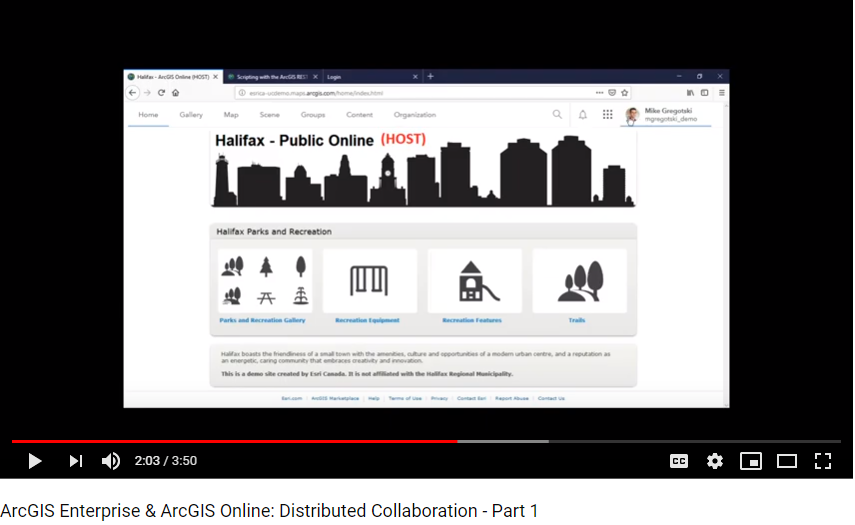Save page to Pocket
Screen dimensions: 855x525
click(x=612, y=93)
